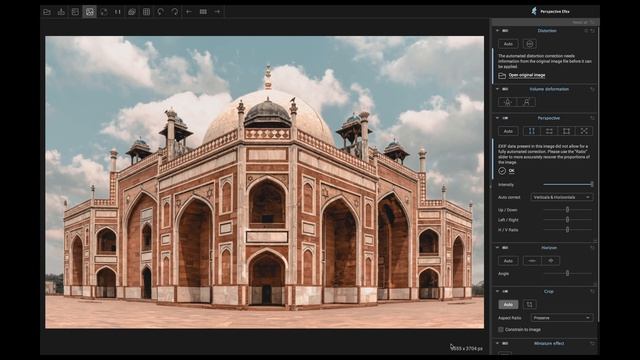This screenshot has height=360, width=640.
Task: Click the split-view bars toolbar icon
Action: click(118, 12)
